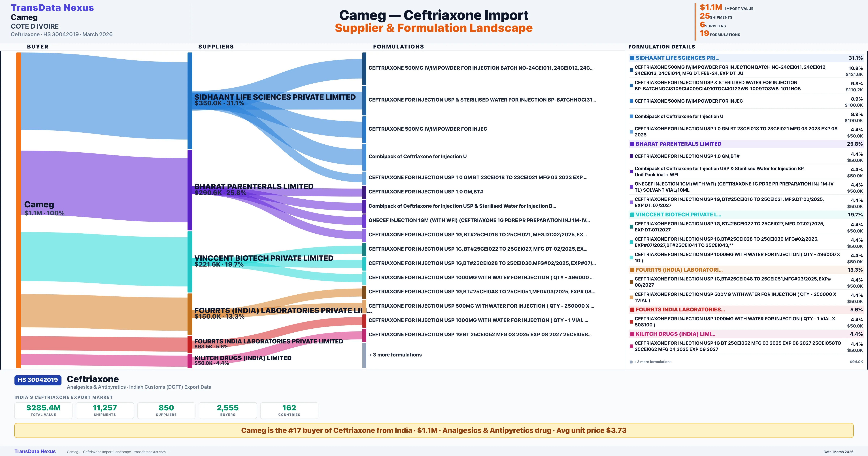Screen dimensions: 868x456
Task: Click the $285.4M Total Value stat card
Action: 43,410
